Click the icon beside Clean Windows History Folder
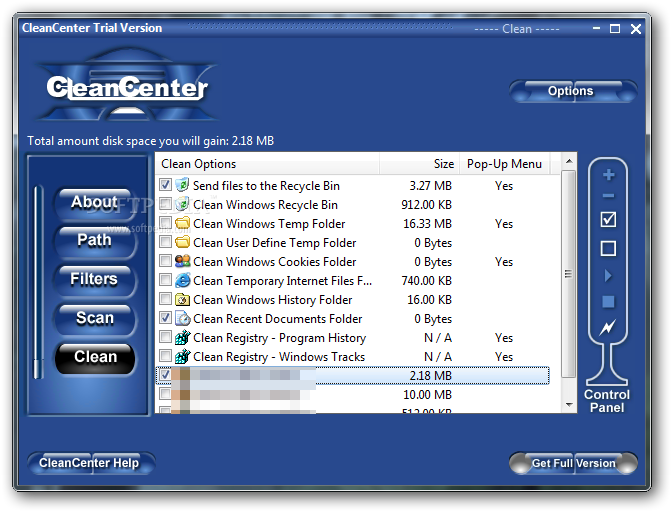 pos(182,299)
